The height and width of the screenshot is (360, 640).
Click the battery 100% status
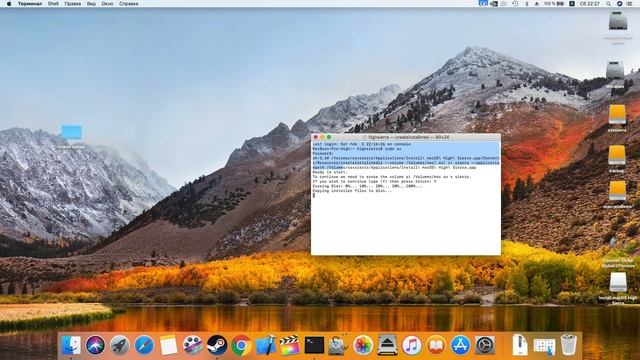554,4
